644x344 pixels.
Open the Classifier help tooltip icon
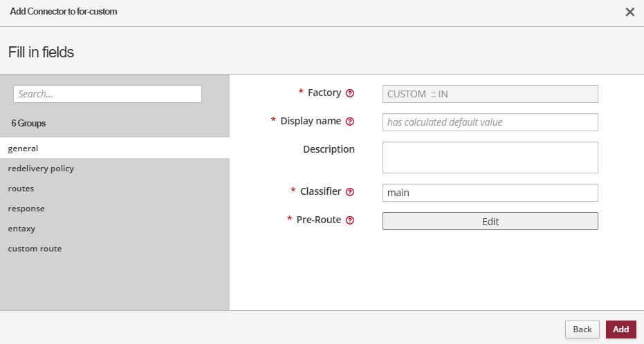click(350, 192)
